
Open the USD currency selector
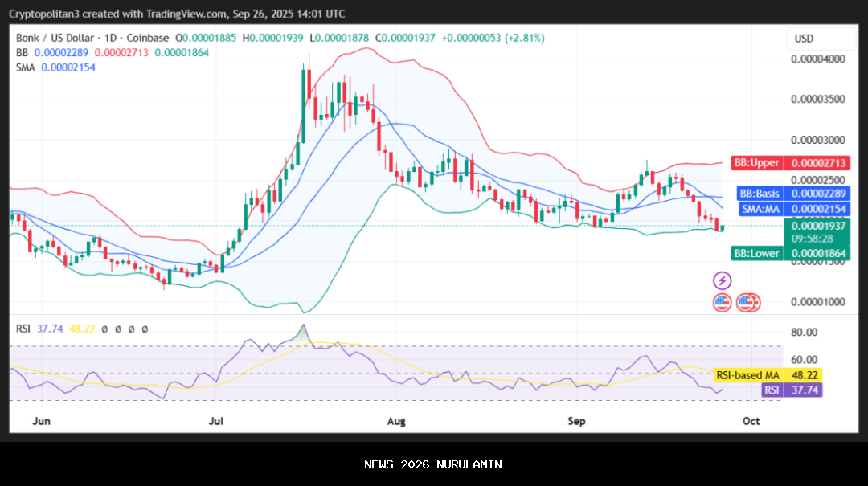click(804, 39)
